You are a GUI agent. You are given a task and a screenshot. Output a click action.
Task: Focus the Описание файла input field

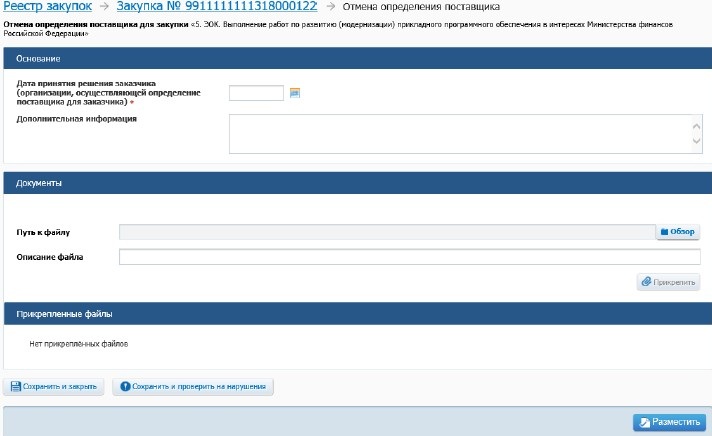[x=409, y=257]
